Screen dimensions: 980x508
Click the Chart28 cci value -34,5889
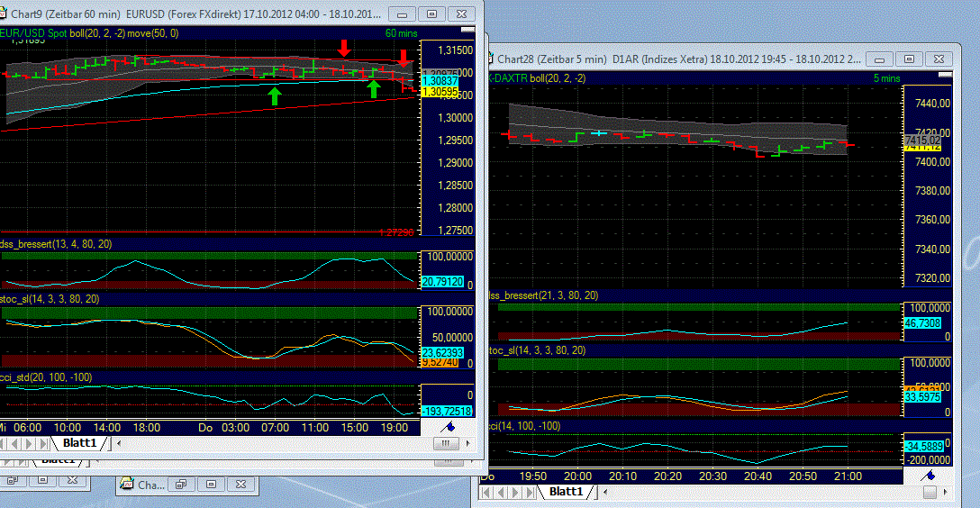(924, 447)
